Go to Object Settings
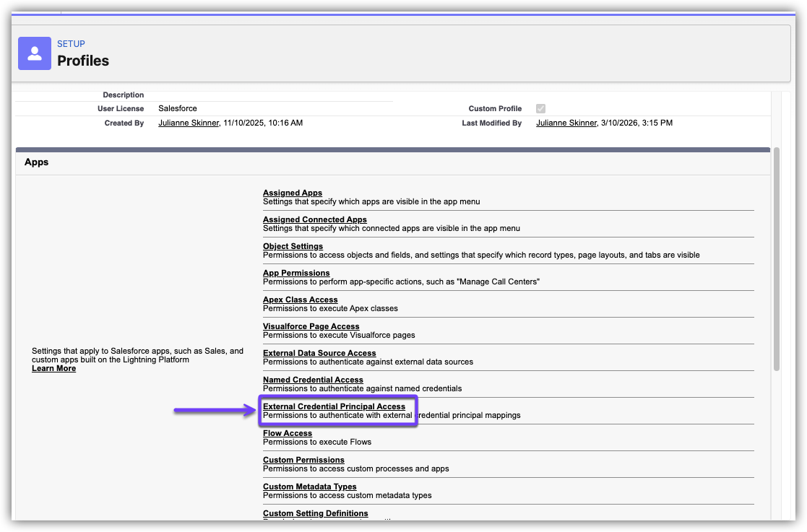 coord(293,246)
